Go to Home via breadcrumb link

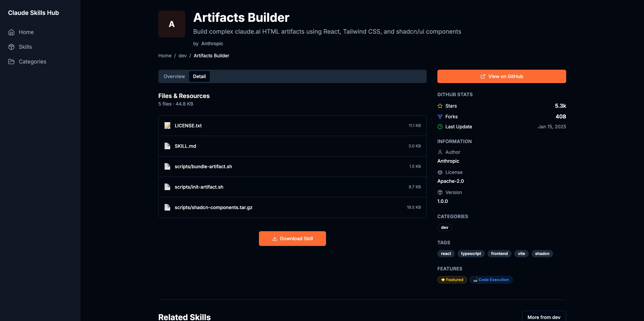point(165,56)
